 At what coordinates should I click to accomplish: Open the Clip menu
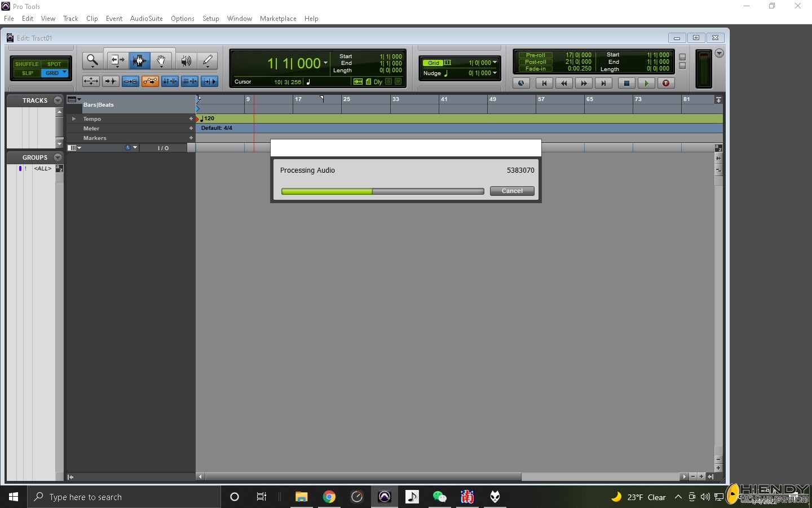tap(92, 19)
